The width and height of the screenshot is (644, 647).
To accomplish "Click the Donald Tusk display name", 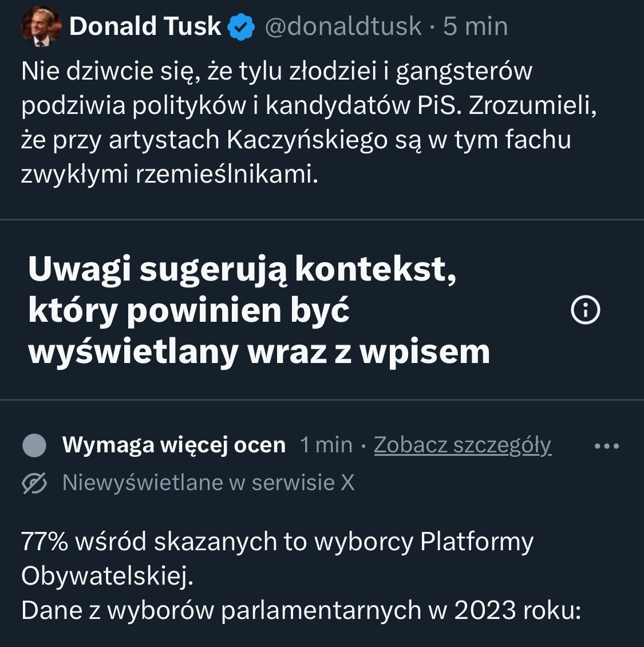I will [145, 26].
